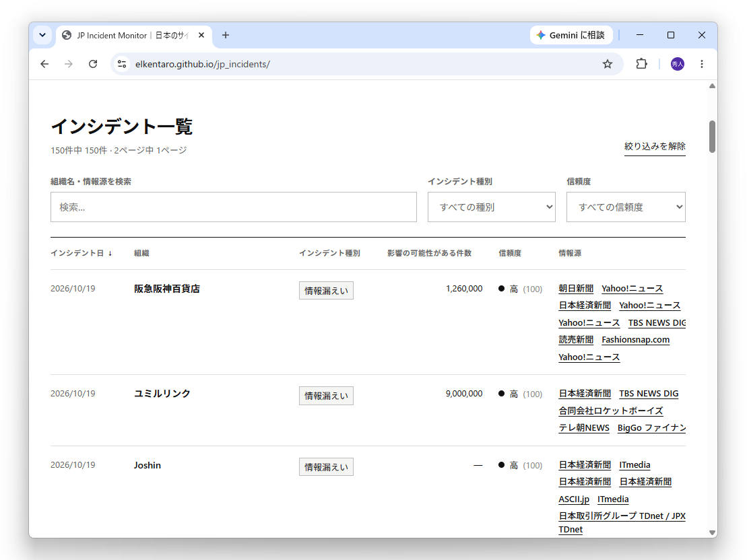747x560 pixels.
Task: Open the すべての種別 dropdown
Action: tap(492, 207)
